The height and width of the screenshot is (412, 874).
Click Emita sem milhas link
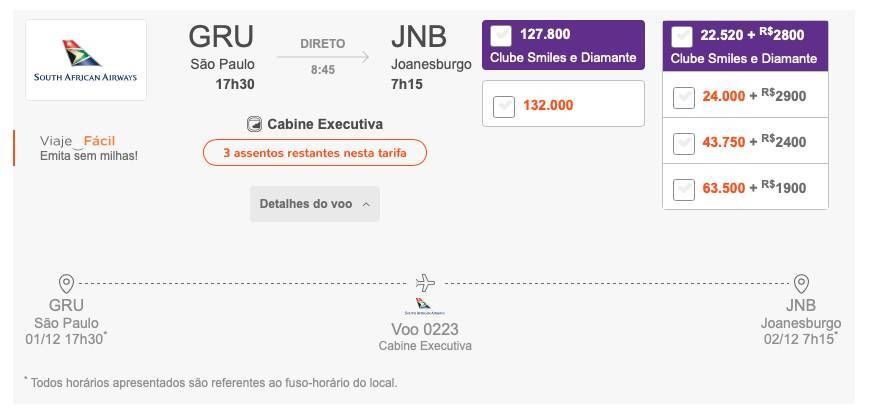tap(89, 156)
